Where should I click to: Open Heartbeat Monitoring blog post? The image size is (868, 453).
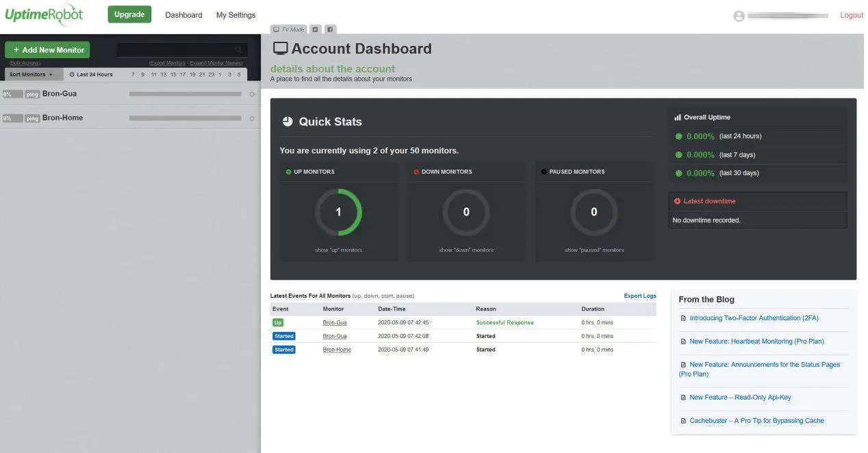(756, 341)
